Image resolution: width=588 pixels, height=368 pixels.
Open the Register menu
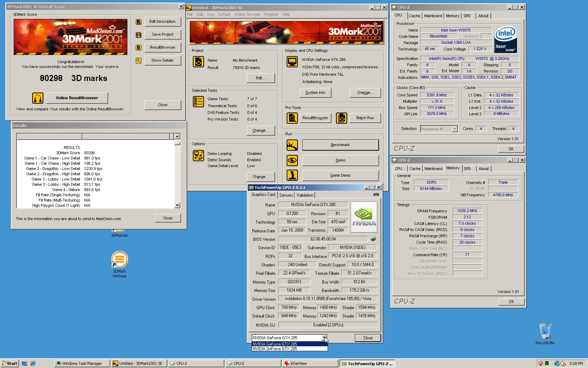[x=271, y=14]
